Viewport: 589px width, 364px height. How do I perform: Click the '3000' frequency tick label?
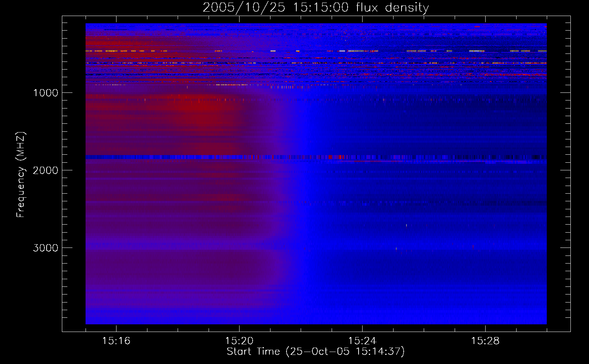click(x=46, y=248)
